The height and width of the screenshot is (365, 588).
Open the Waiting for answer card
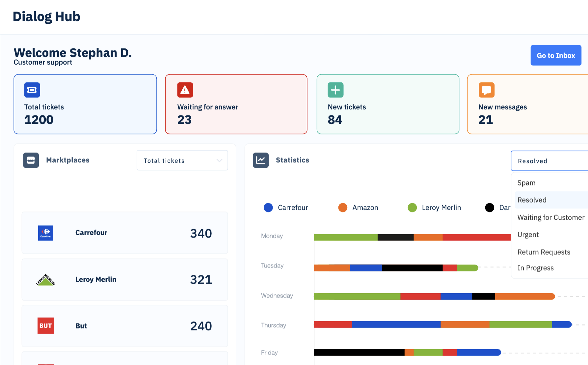tap(236, 104)
